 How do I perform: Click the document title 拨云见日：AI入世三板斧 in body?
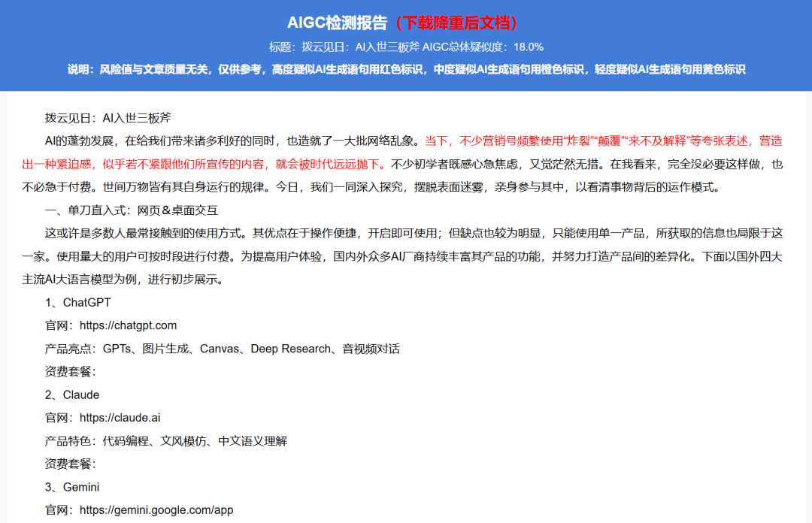[108, 117]
